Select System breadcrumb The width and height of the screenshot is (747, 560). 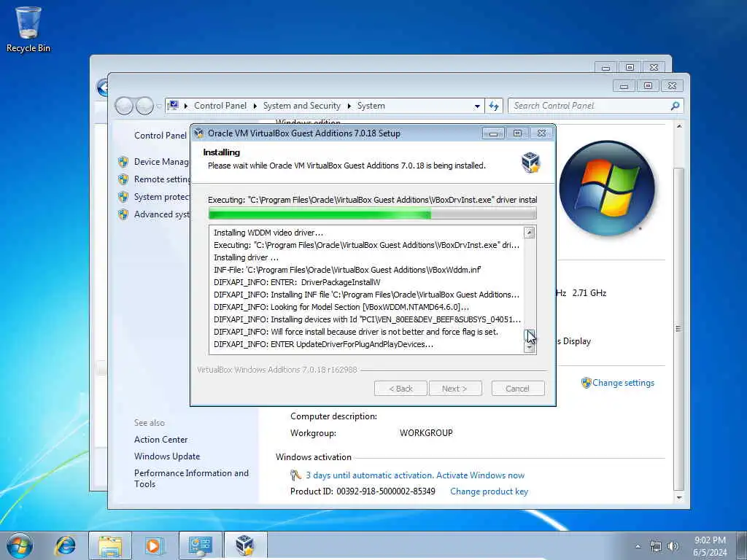[x=371, y=106]
